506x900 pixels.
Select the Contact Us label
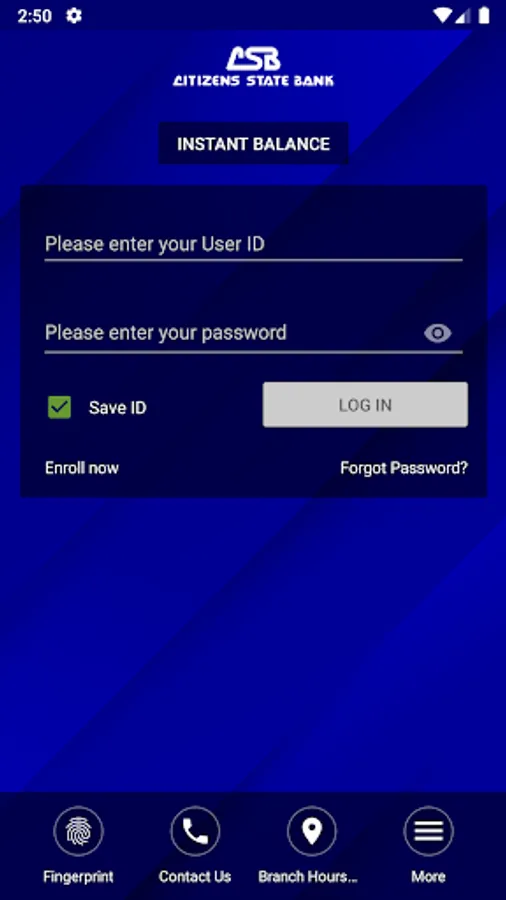pos(195,876)
